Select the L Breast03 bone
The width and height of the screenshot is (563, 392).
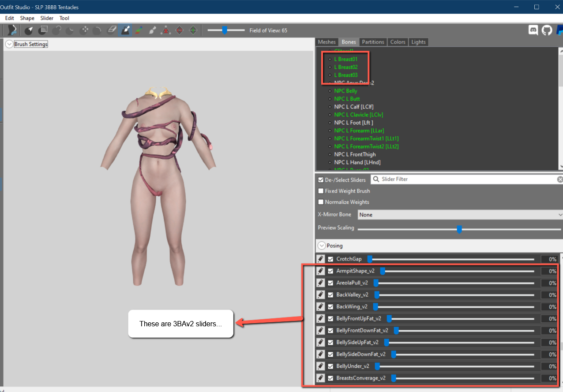click(346, 75)
